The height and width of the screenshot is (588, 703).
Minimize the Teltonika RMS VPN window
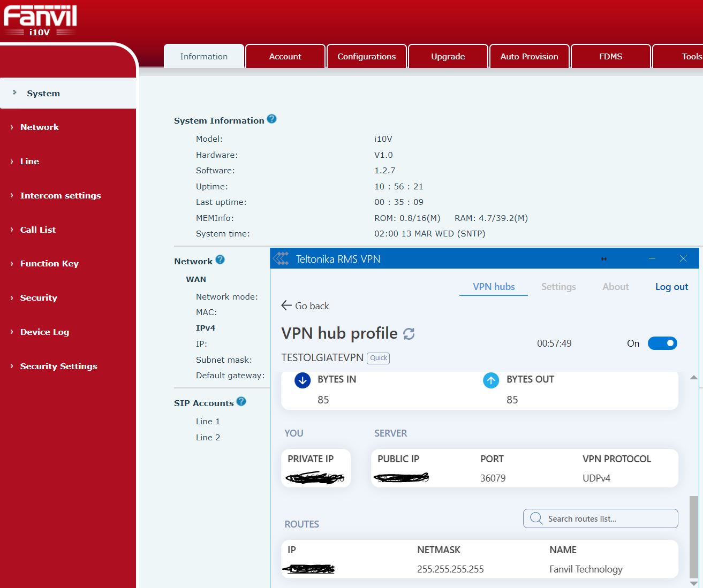[652, 258]
